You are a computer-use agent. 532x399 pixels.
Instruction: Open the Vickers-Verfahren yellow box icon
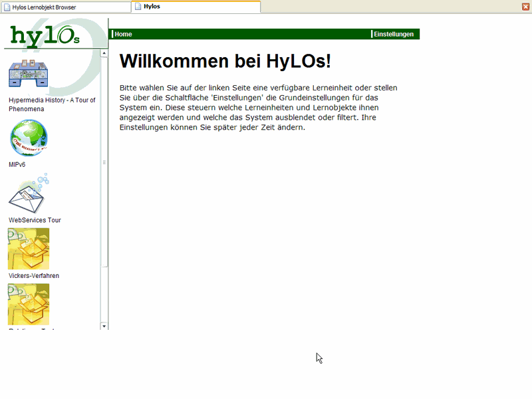tap(29, 249)
